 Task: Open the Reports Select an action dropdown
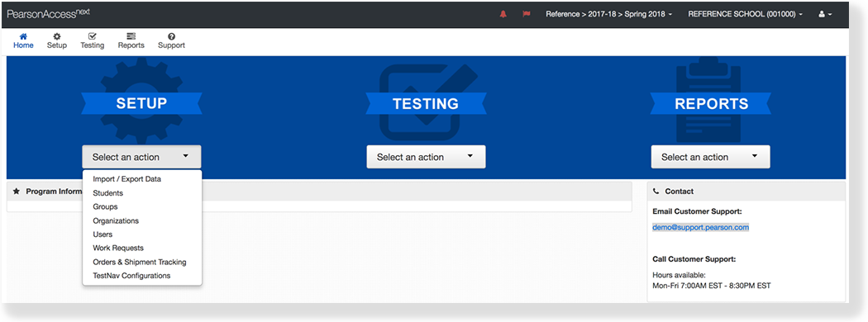[x=710, y=157]
